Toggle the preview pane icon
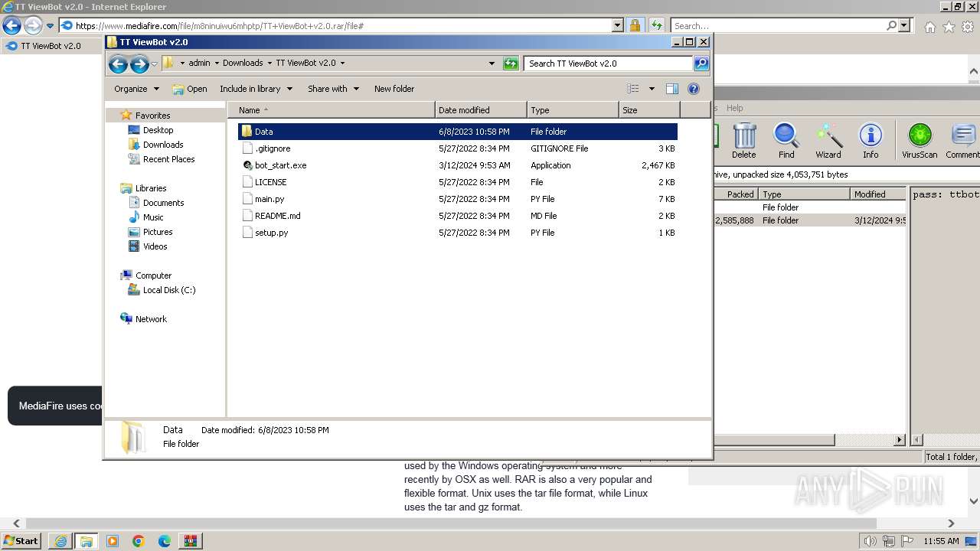 coord(672,89)
